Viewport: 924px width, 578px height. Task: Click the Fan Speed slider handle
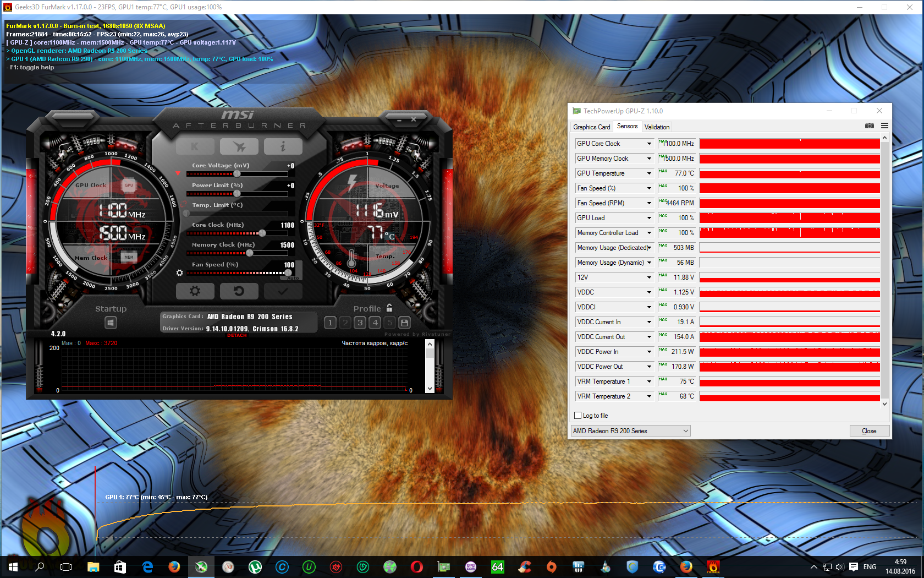click(x=288, y=273)
